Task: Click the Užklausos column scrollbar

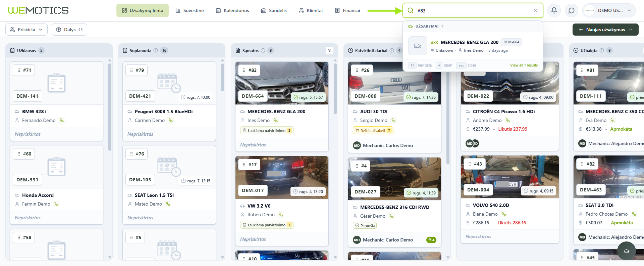Action: click(x=110, y=107)
